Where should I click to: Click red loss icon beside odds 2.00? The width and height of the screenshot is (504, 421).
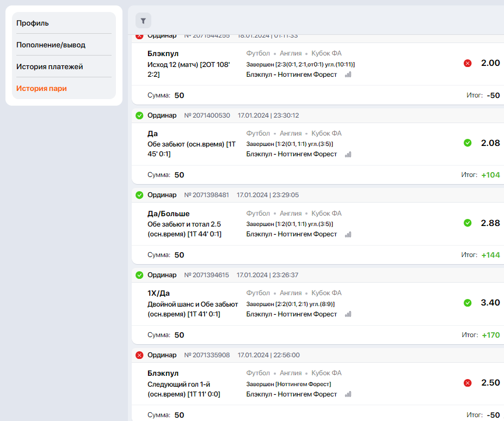tap(468, 63)
